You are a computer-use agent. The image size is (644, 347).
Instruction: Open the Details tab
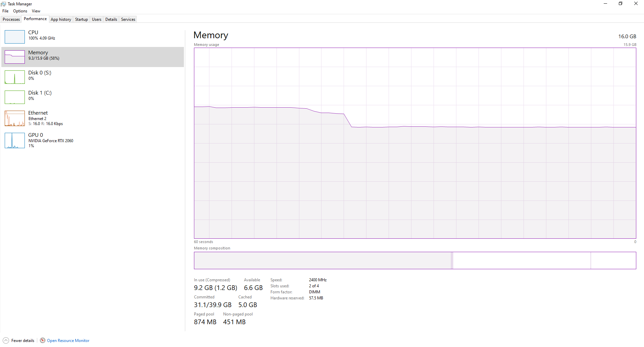[111, 19]
